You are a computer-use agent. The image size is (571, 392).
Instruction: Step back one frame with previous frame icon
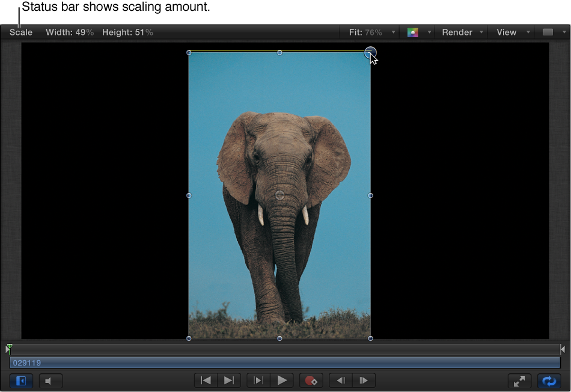click(340, 380)
